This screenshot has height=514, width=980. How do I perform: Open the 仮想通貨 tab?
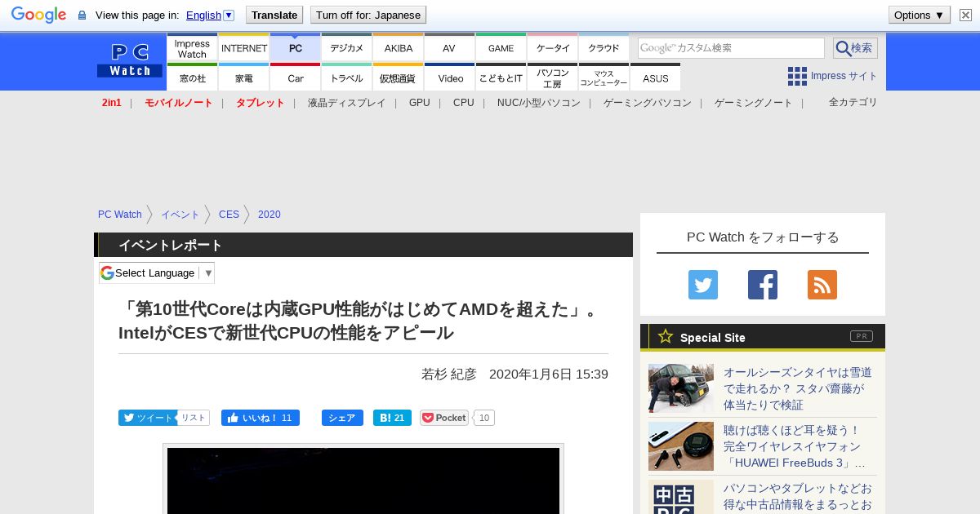click(399, 78)
